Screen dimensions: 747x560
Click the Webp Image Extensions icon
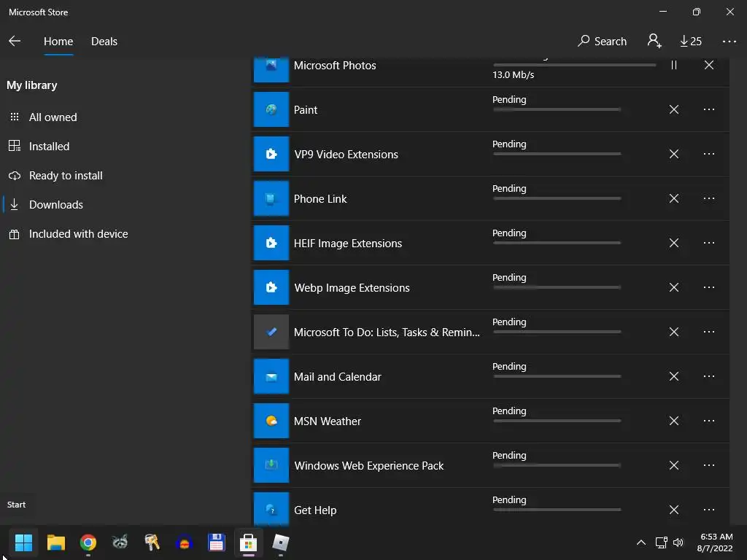(x=271, y=287)
